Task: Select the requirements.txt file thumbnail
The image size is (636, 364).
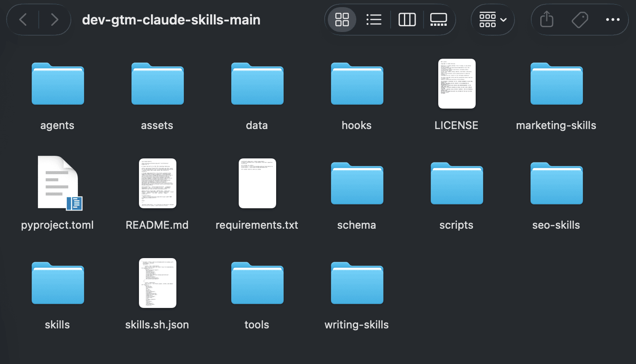Action: click(x=257, y=183)
